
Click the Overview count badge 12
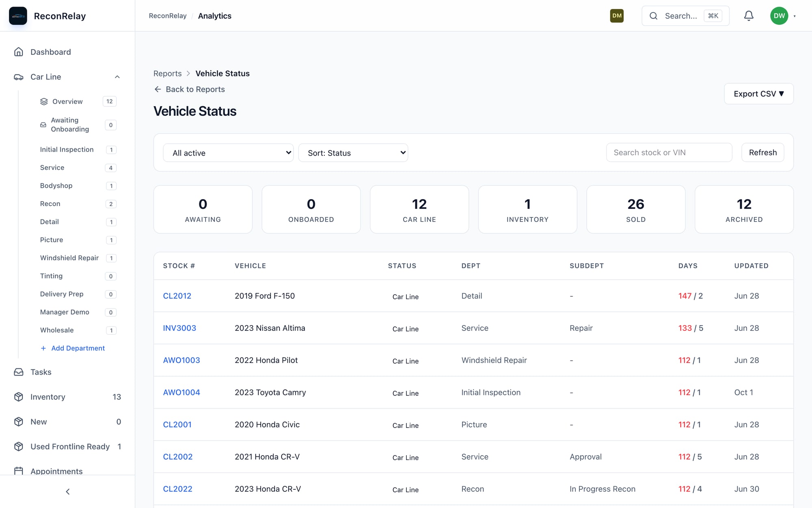(110, 102)
